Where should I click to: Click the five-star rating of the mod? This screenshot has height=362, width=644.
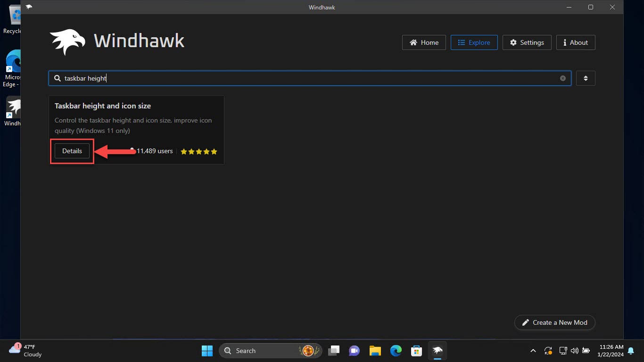click(x=199, y=151)
